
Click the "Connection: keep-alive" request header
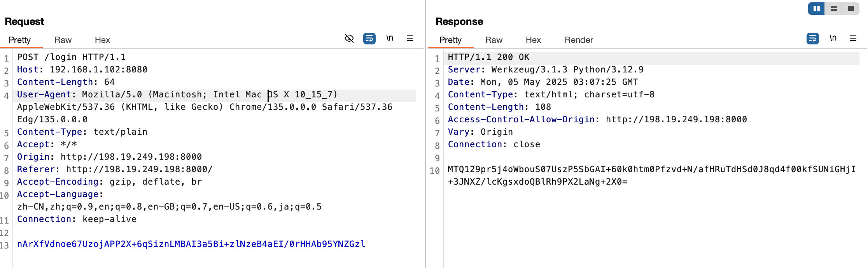tap(77, 219)
